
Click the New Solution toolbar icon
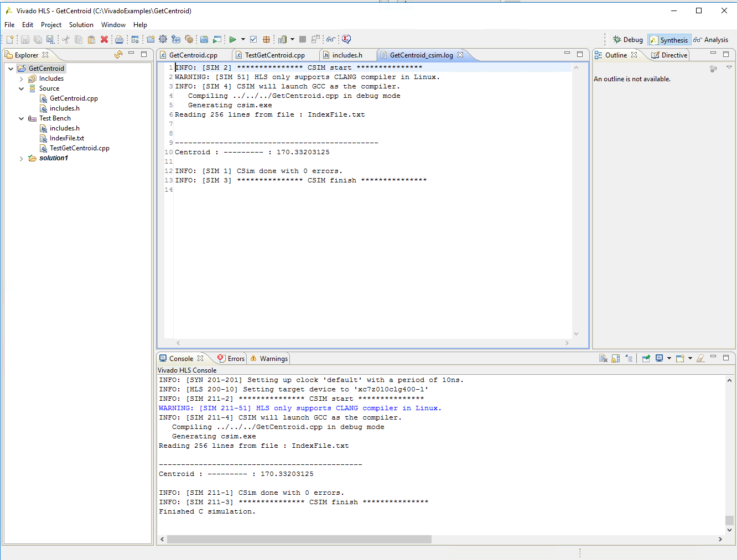click(176, 39)
